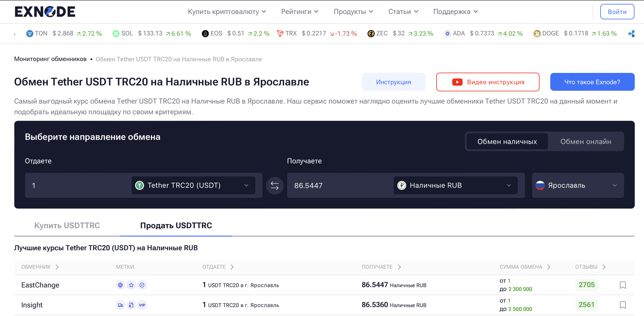Sort table by ОБМЕННИК column
The image size is (644, 316).
pos(40,267)
